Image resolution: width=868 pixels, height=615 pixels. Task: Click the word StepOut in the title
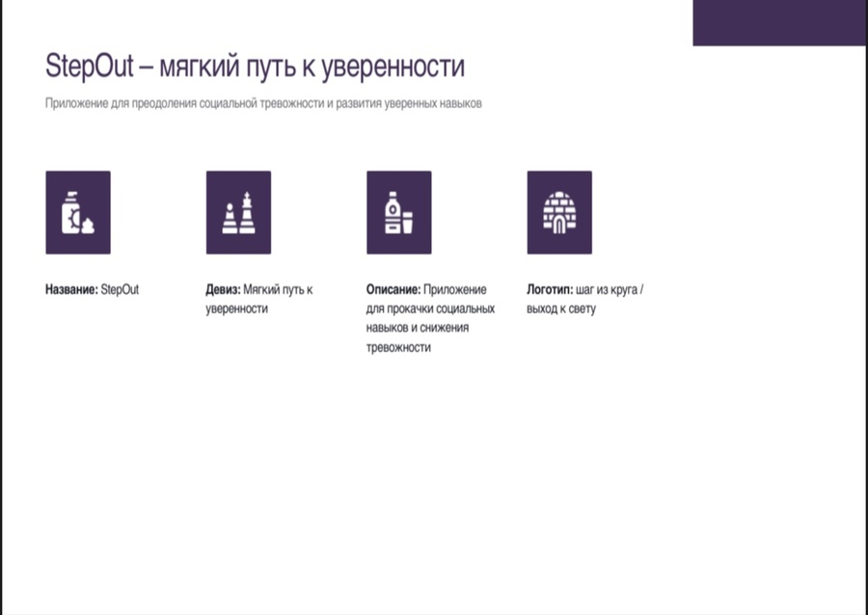click(x=89, y=67)
